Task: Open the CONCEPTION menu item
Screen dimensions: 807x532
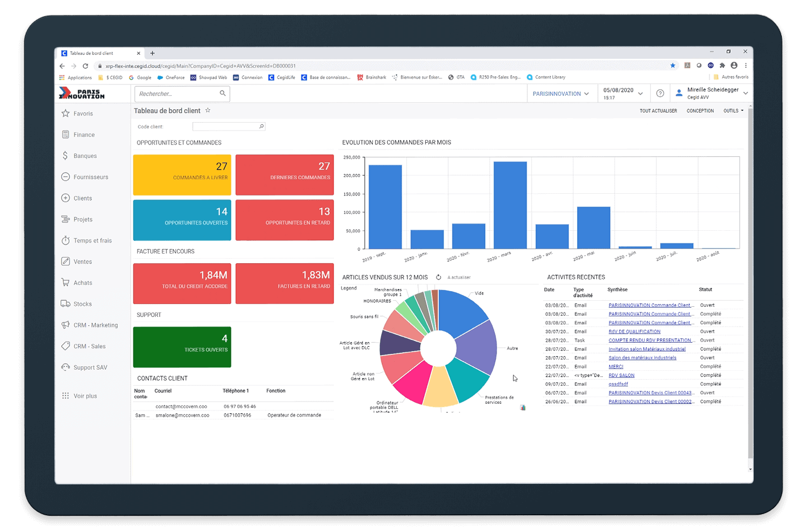Action: (x=700, y=111)
